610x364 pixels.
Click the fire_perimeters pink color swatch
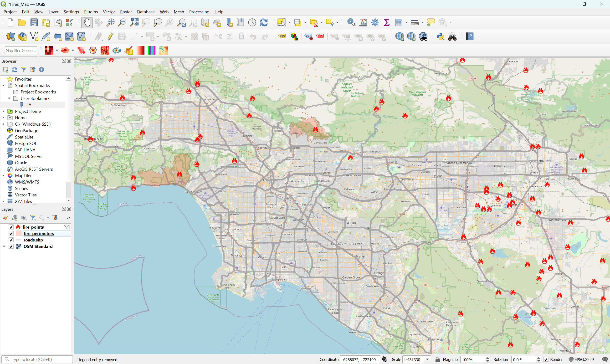coord(19,233)
